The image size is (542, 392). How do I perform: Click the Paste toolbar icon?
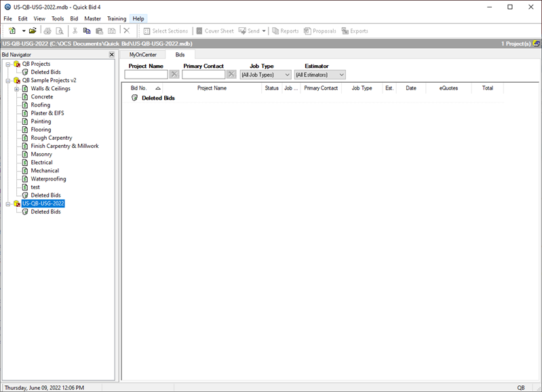[x=99, y=31]
